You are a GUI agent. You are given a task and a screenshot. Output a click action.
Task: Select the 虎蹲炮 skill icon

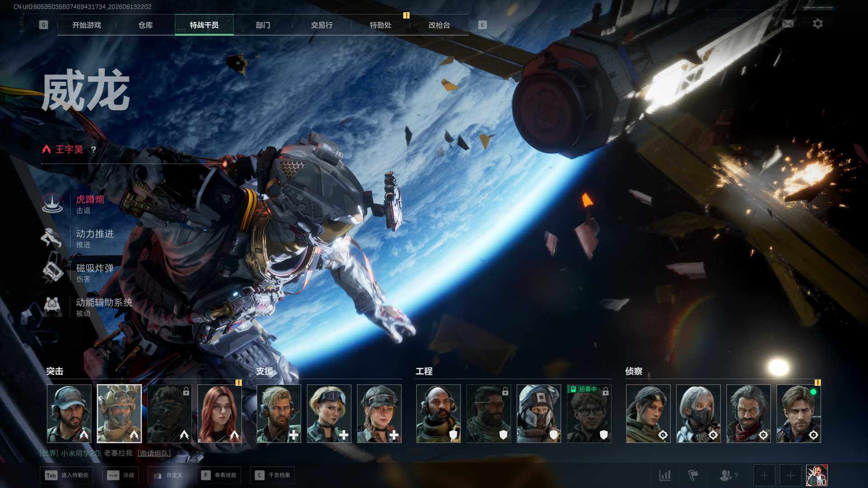click(52, 204)
